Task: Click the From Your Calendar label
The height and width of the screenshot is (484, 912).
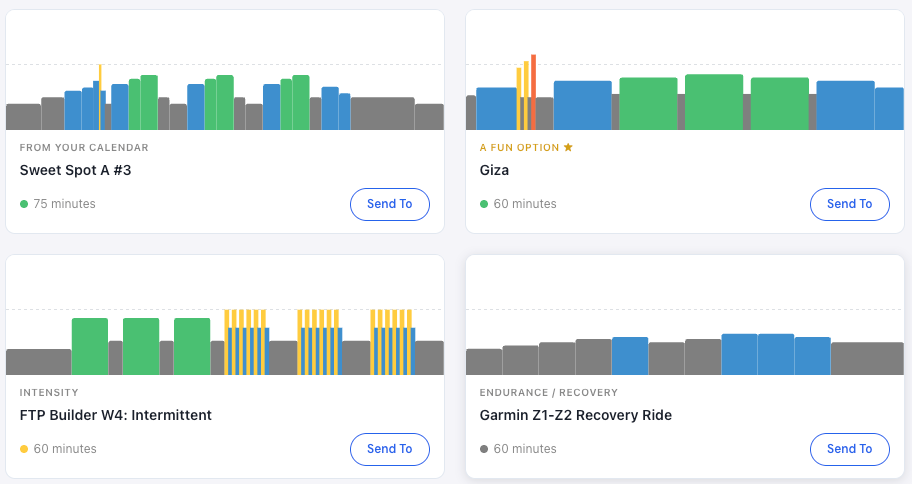Action: [84, 147]
